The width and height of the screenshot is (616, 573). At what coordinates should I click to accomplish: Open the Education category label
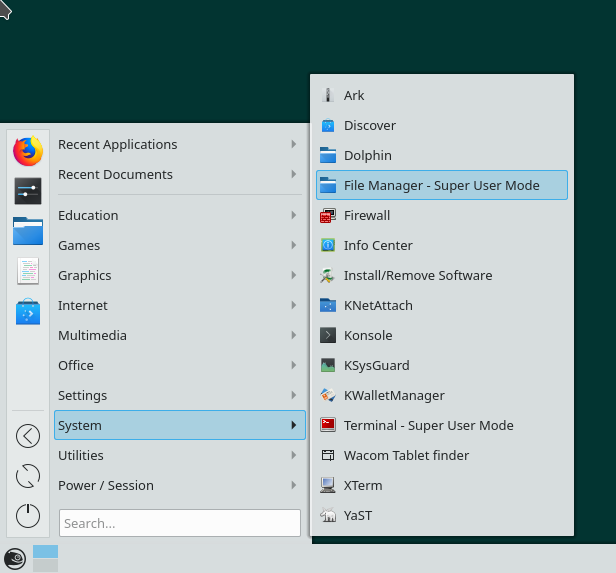click(x=88, y=215)
